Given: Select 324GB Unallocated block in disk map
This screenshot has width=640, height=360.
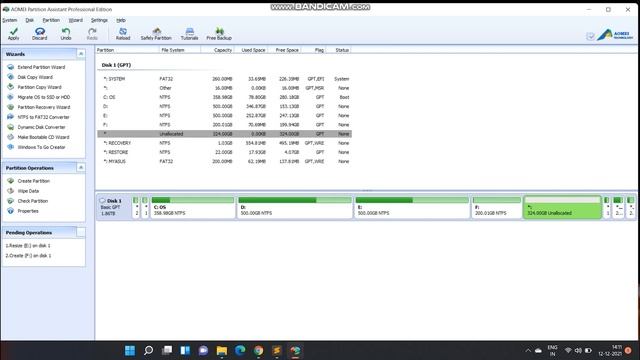Looking at the screenshot, I should tap(562, 207).
